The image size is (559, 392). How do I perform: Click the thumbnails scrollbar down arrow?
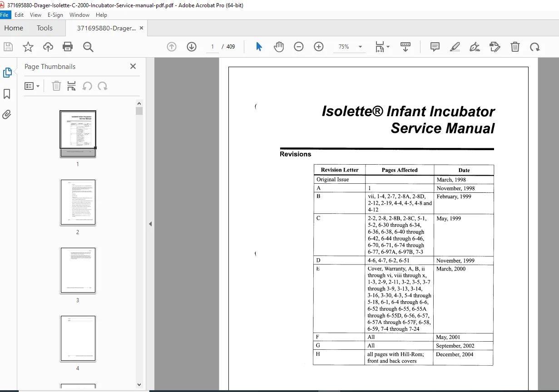pos(139,384)
